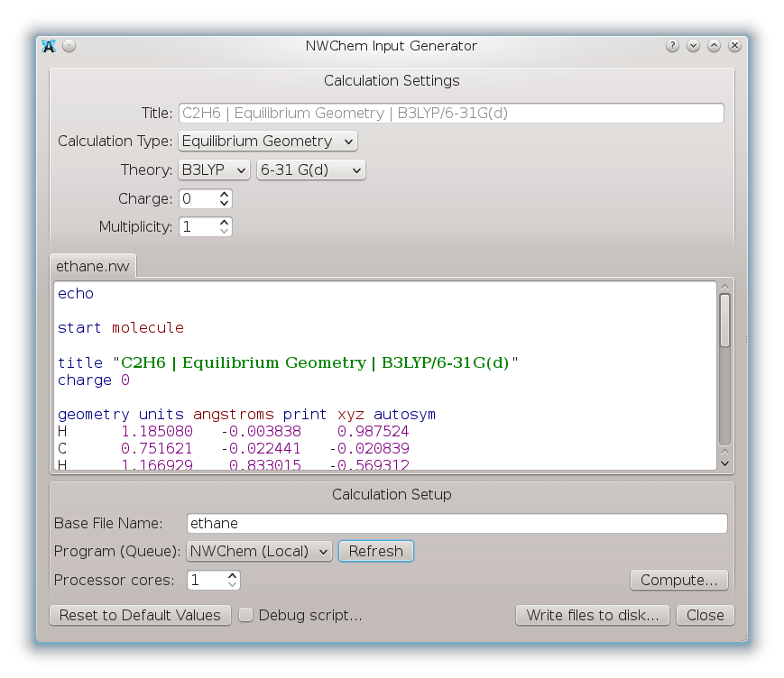
Task: Minimize the NWChem Input Generator window
Action: point(693,46)
